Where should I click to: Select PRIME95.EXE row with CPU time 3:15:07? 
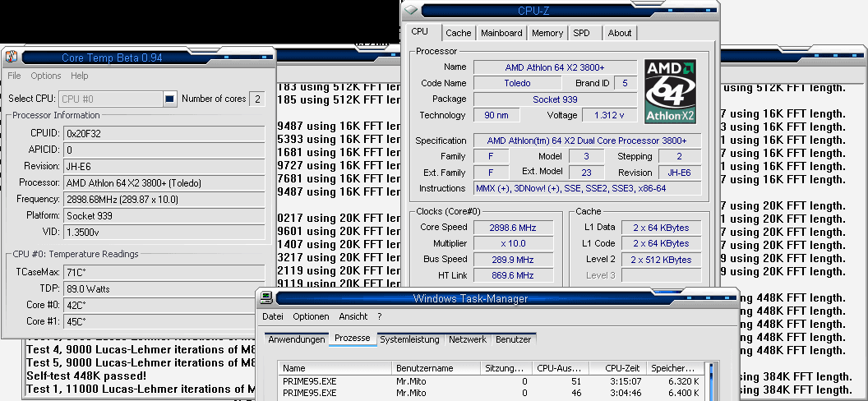pyautogui.click(x=491, y=381)
